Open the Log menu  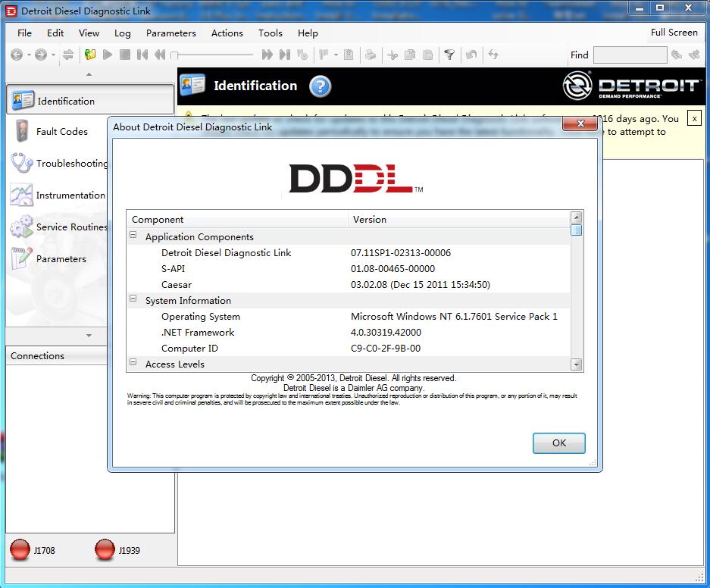(122, 33)
